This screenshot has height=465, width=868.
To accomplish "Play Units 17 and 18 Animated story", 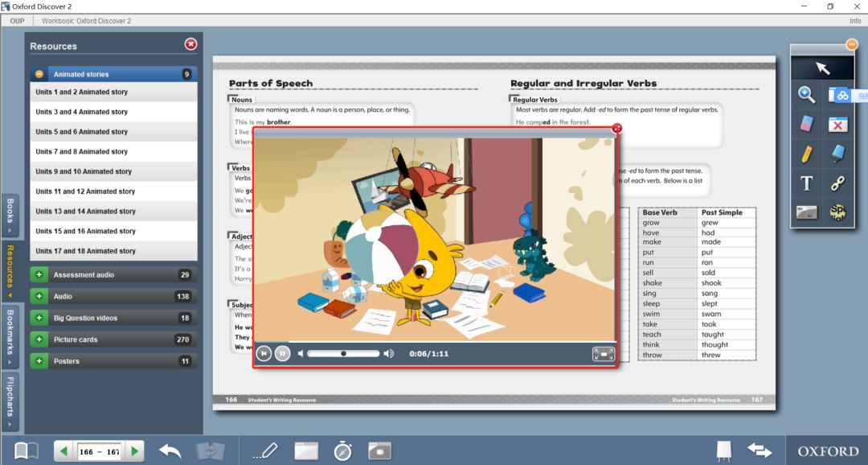I will pos(113,251).
